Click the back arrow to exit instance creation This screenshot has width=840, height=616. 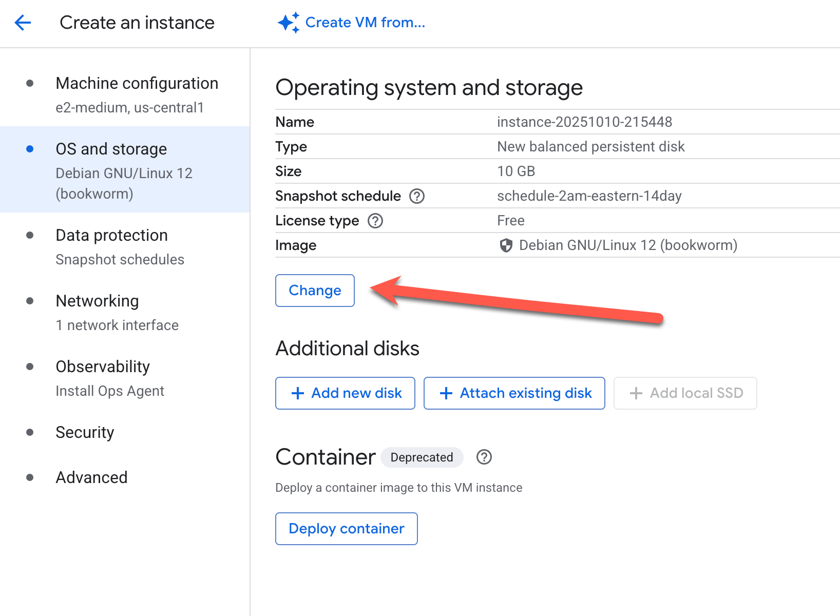[x=23, y=23]
